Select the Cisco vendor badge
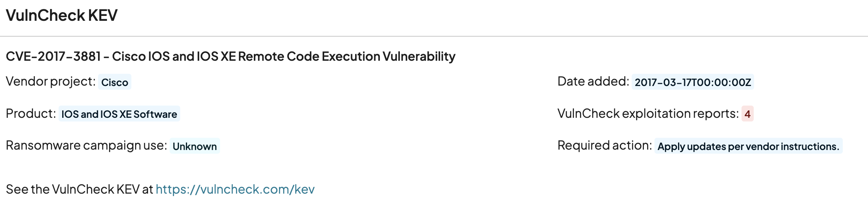 pyautogui.click(x=115, y=82)
